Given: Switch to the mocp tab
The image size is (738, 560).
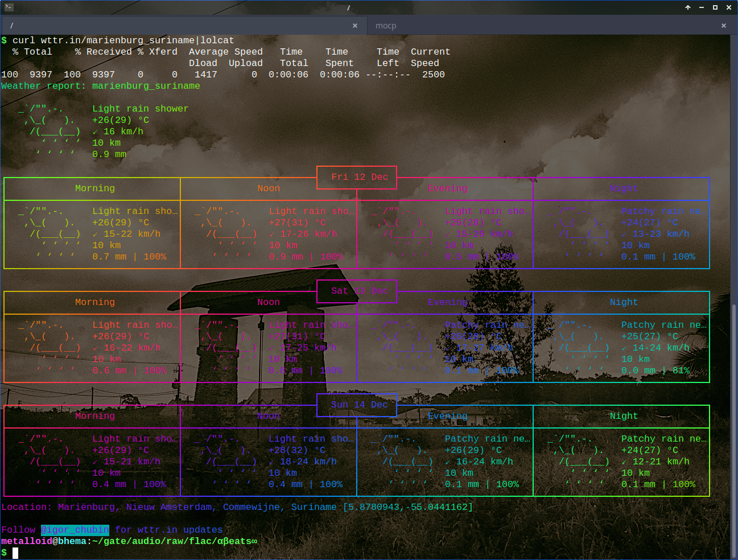Looking at the screenshot, I should coord(386,26).
